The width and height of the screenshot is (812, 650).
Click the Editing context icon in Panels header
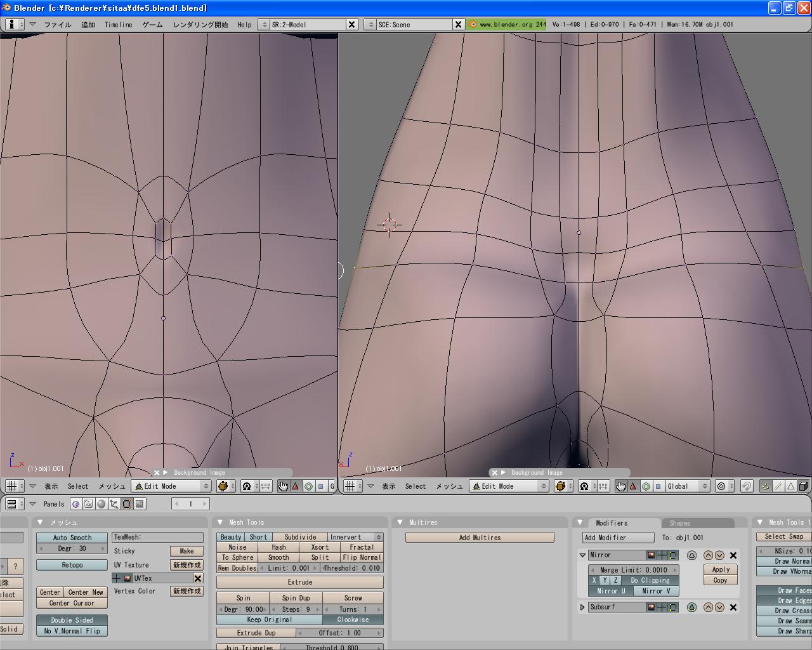(x=126, y=504)
